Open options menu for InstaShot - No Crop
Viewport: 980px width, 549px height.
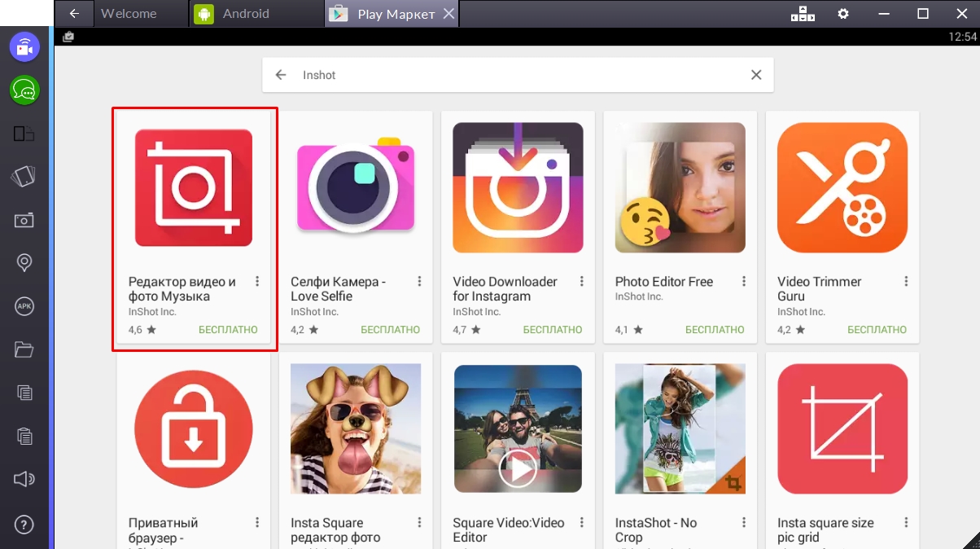[744, 522]
